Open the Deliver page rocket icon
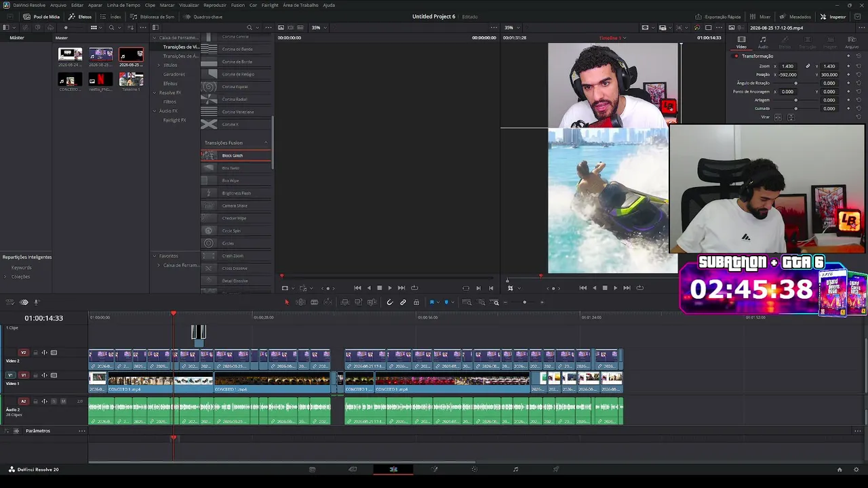Viewport: 868px width, 488px height. (x=556, y=469)
